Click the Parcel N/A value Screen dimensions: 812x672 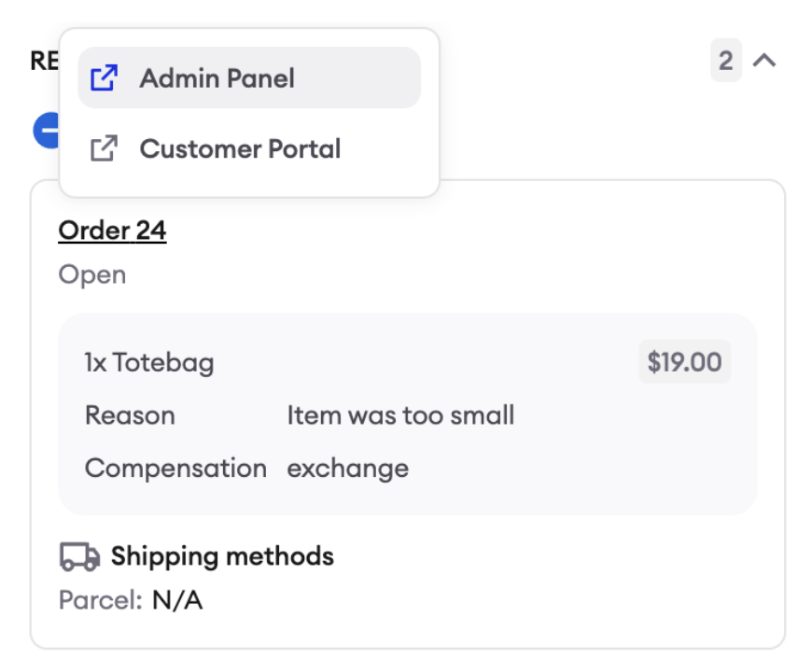pos(177,600)
